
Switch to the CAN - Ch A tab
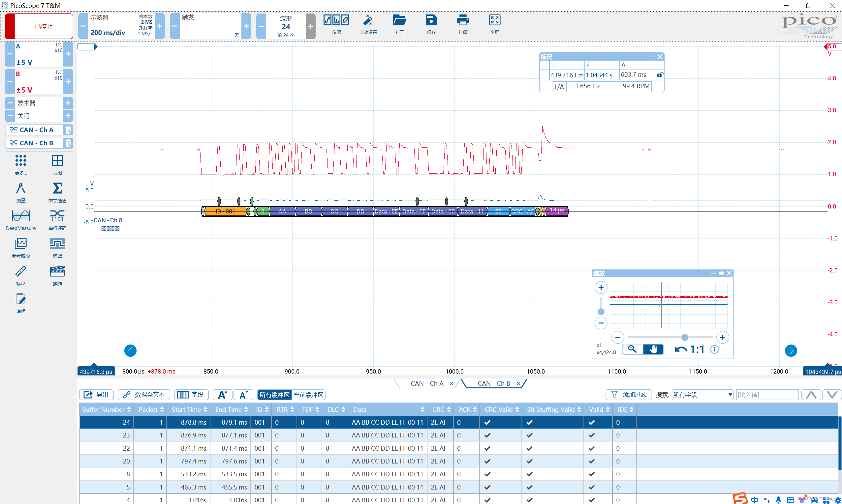[427, 383]
